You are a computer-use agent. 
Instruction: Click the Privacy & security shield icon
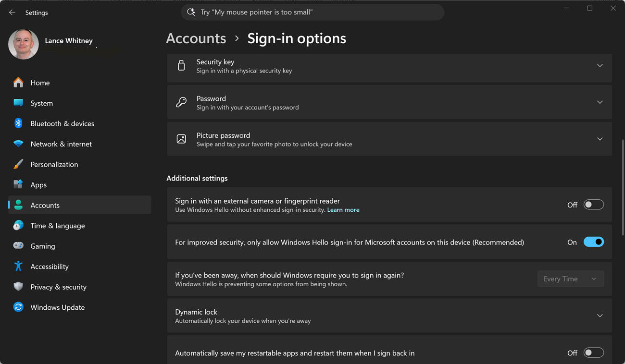18,287
